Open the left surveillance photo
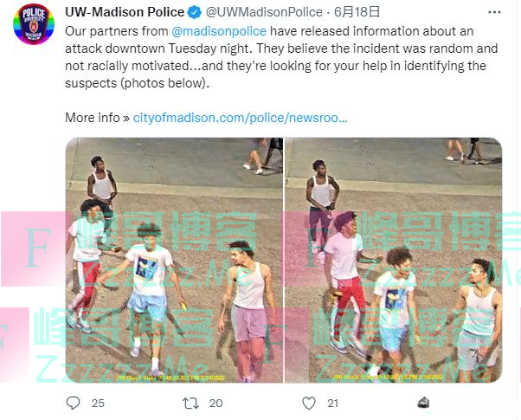 tap(174, 260)
